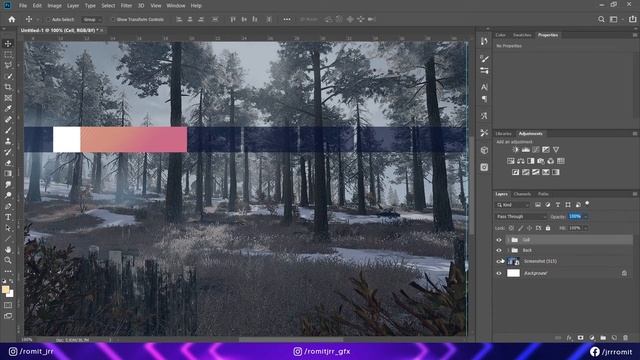The height and width of the screenshot is (360, 640).
Task: Select the Horizontal Type tool
Action: point(8,217)
